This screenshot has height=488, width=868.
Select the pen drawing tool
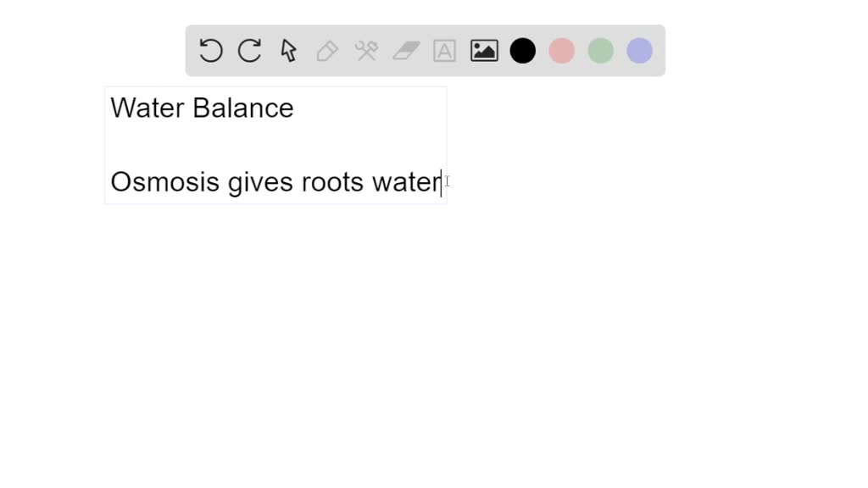326,51
